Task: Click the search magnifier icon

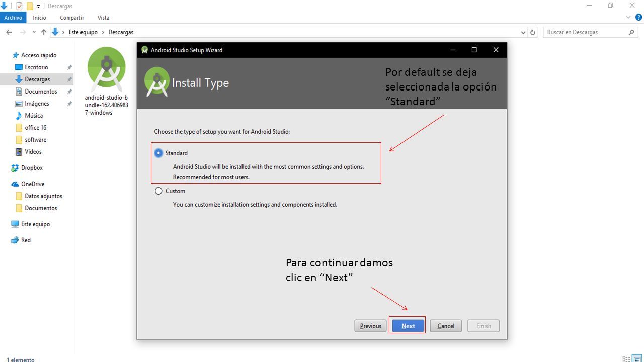Action: [632, 32]
